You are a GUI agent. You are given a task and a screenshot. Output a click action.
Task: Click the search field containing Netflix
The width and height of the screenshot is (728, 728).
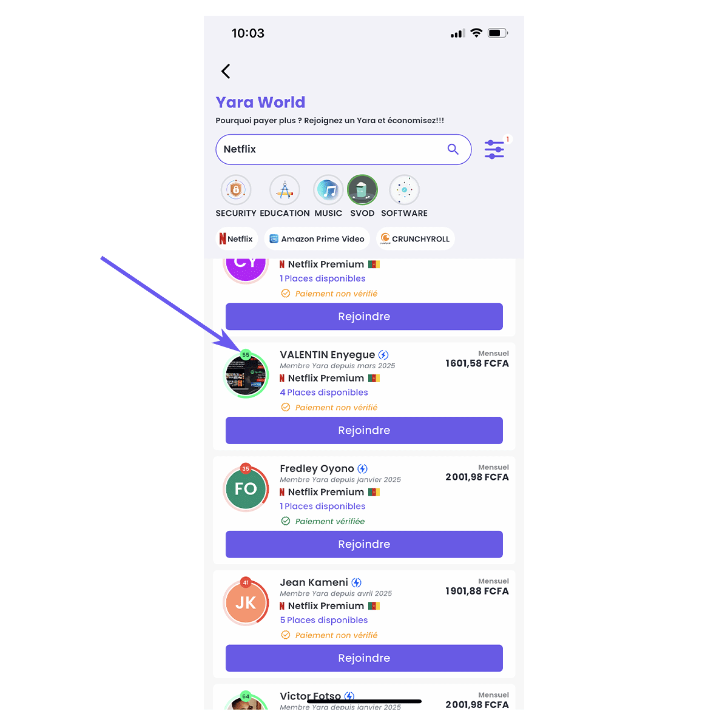[343, 149]
